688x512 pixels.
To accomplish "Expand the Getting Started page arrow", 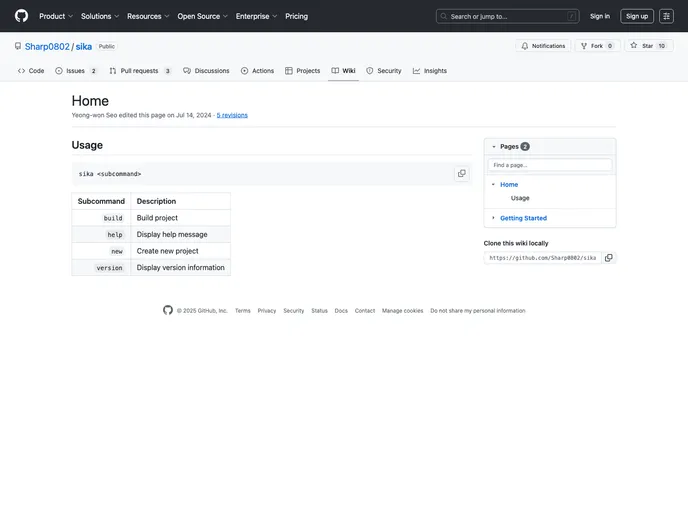I will (493, 218).
